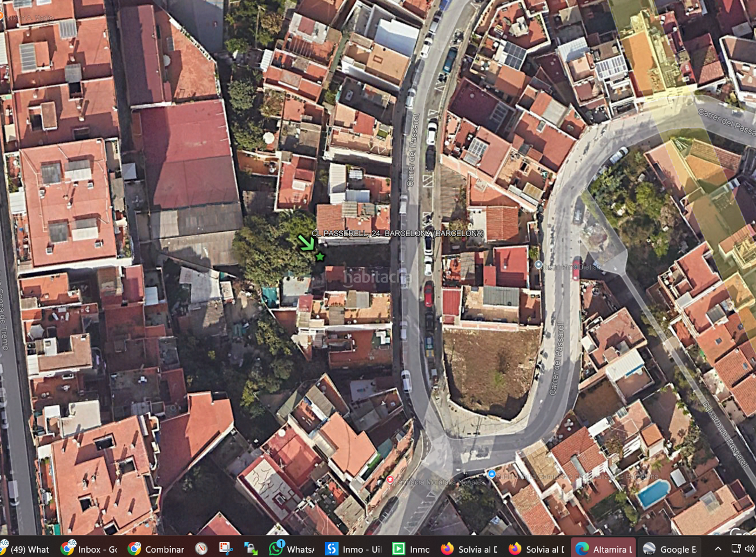Open the Chrome Inbox taskbar window

[89, 549]
